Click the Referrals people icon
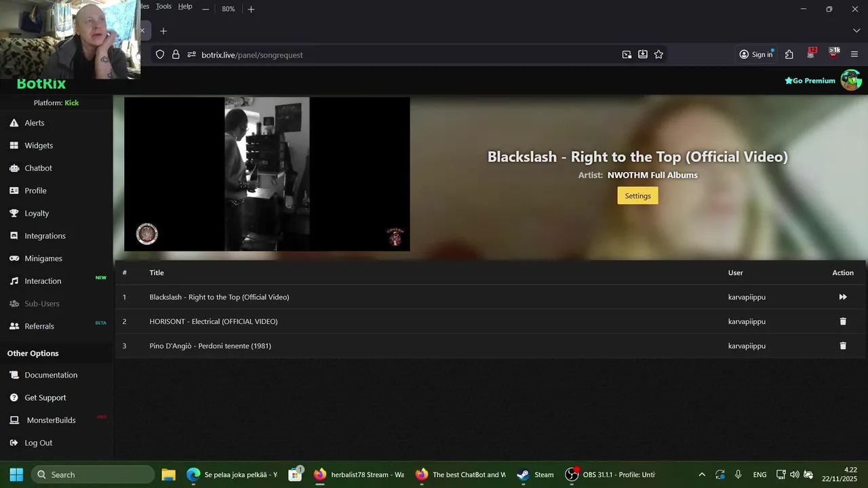This screenshot has height=488, width=868. tap(14, 326)
